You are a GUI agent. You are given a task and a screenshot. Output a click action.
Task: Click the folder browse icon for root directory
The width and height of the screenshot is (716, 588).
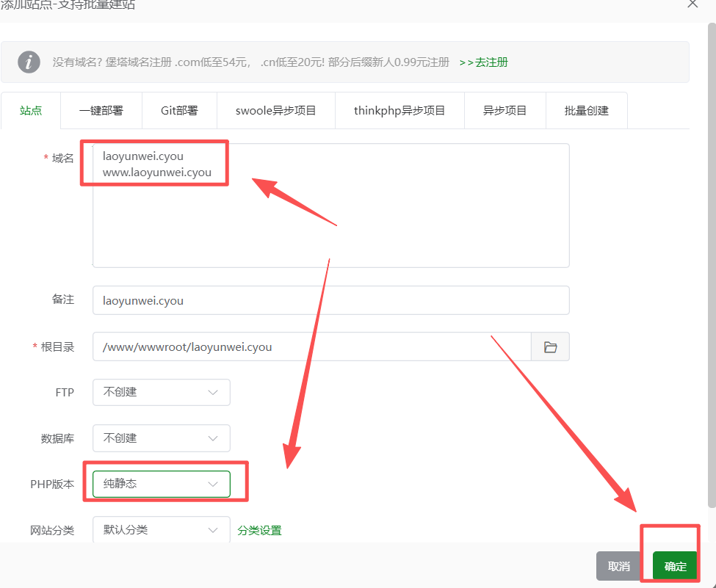pos(550,347)
